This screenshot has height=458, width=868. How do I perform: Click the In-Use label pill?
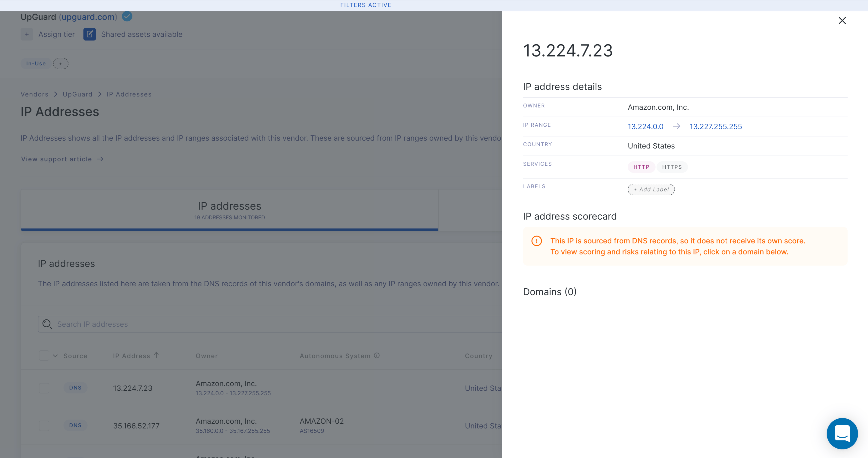coord(36,63)
